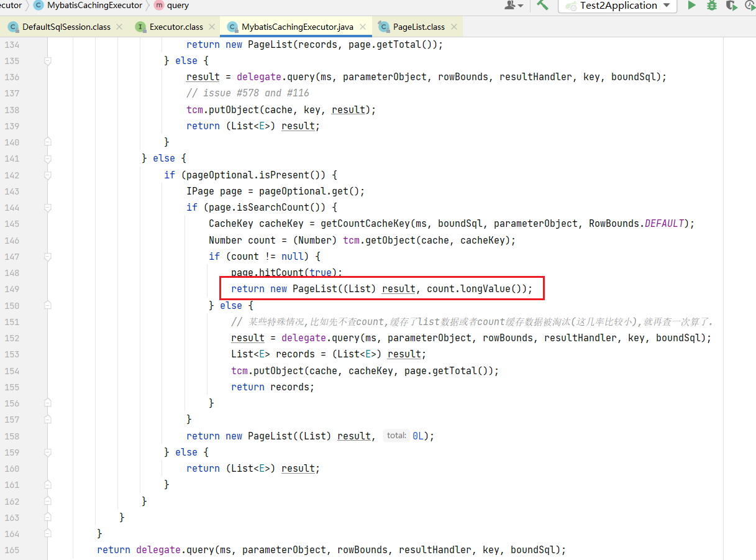Screen dimensions: 756x560
Task: Switch to the PageList.class tab
Action: tap(419, 27)
